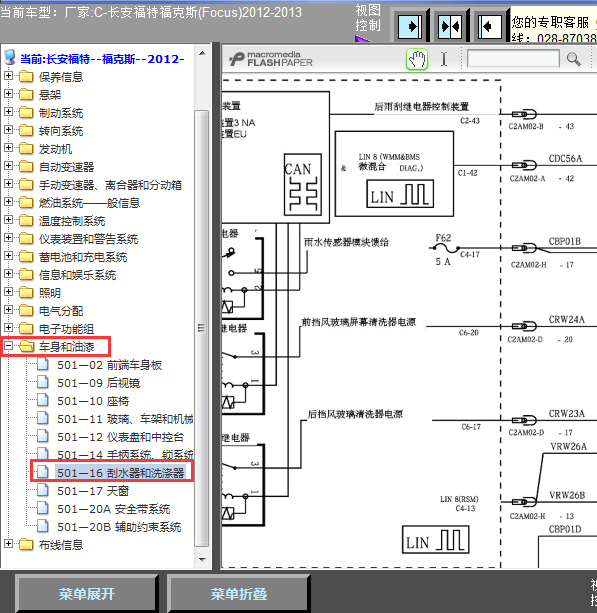Click the tree panel vertical scrollbar thumb
597x613 pixels.
point(202,328)
